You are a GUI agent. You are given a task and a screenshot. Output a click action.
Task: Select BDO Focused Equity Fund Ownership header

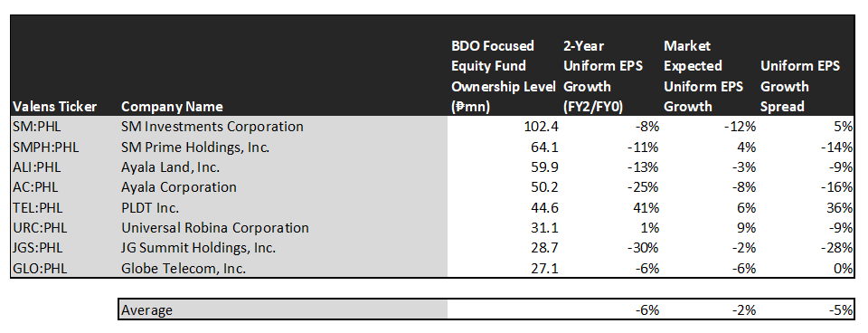pos(503,76)
